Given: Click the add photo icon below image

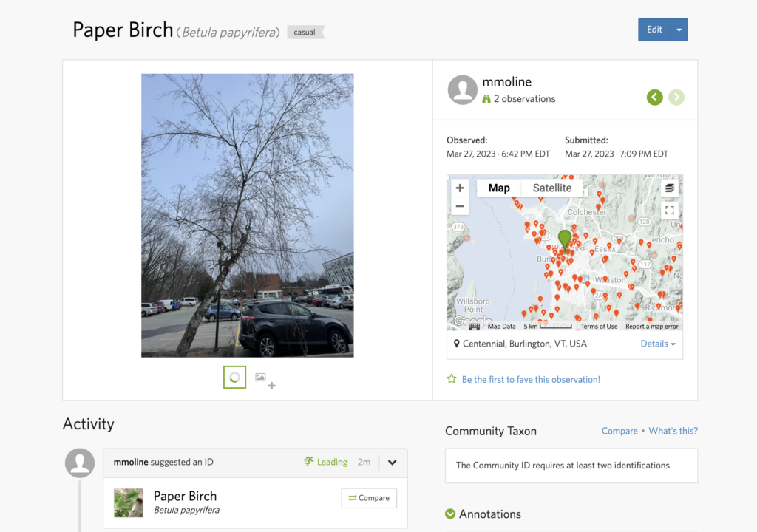Looking at the screenshot, I should coord(264,379).
